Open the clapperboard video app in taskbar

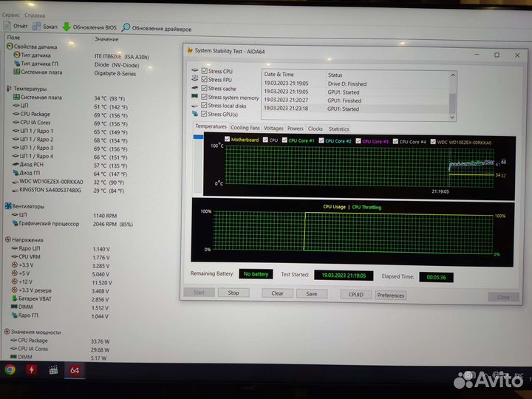click(x=53, y=369)
